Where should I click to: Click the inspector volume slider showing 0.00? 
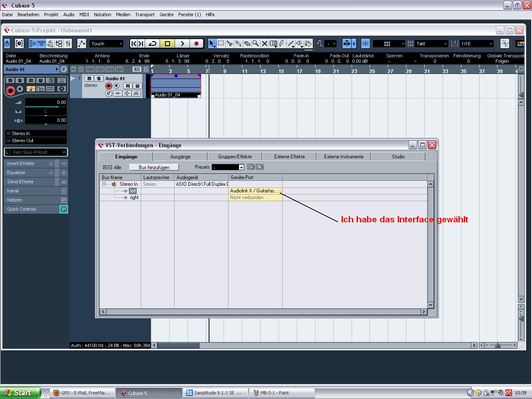(46, 103)
